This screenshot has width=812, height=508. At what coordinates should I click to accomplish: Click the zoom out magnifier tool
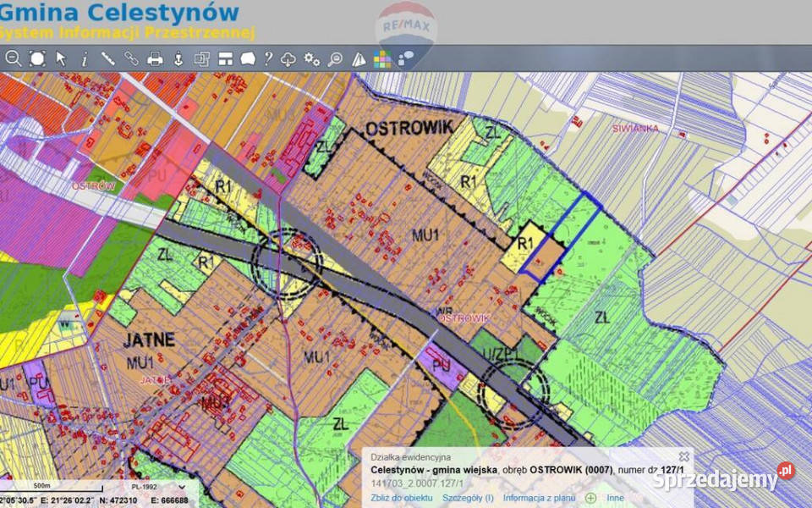coord(14,58)
